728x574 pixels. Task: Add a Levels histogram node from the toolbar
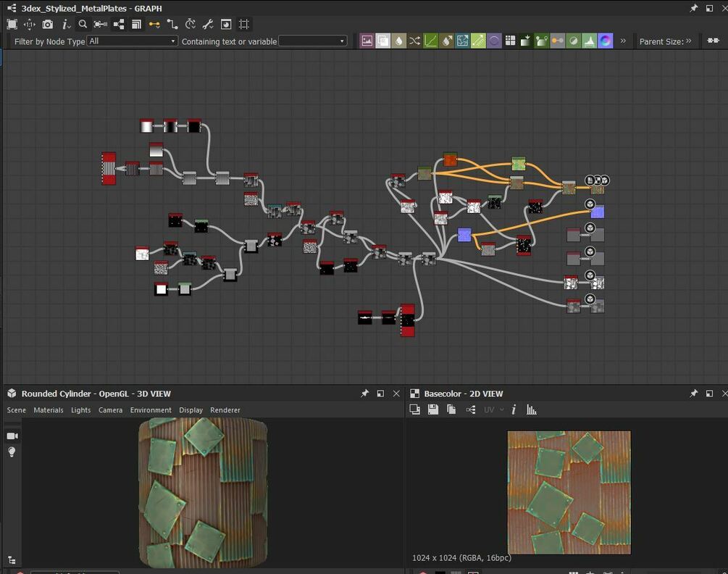click(x=590, y=41)
